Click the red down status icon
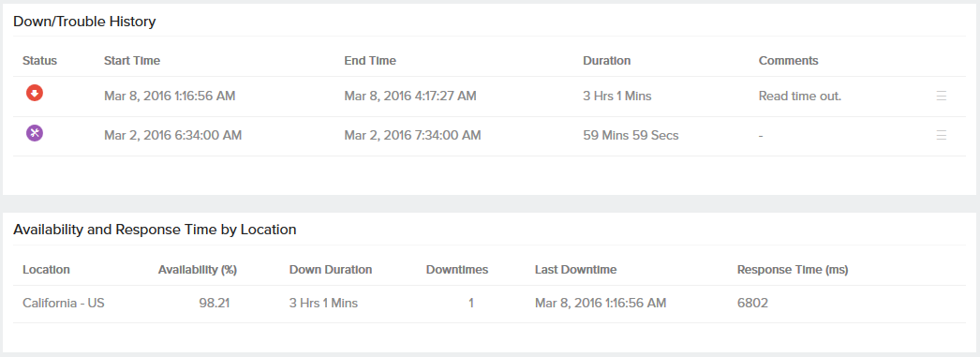The image size is (980, 357). [x=35, y=94]
